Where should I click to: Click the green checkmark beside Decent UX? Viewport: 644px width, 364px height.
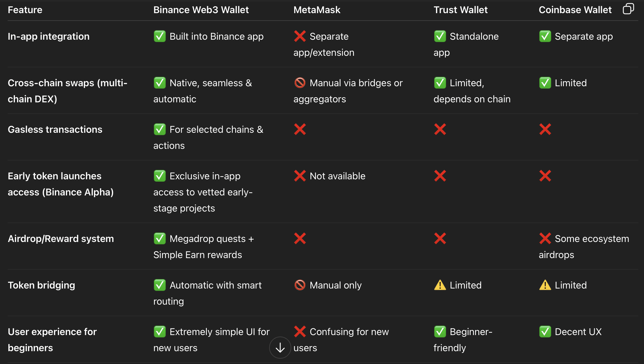[x=545, y=332]
